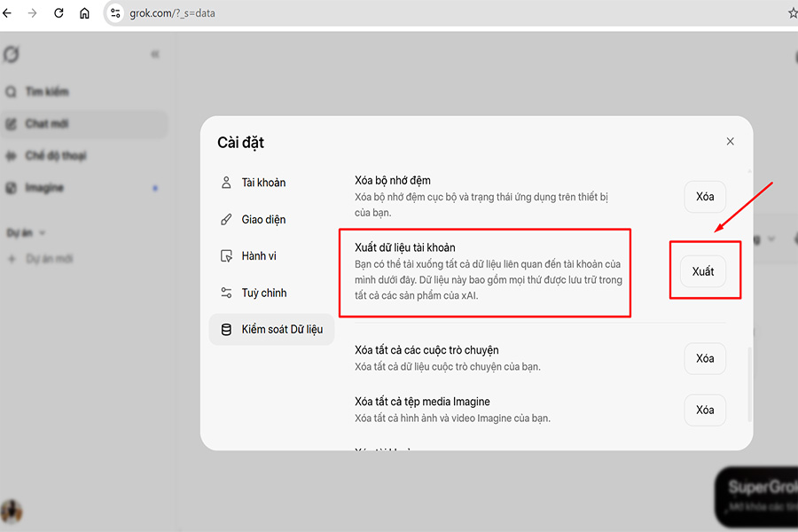Screen dimensions: 798x532
Task: Select Hành vi settings tab
Action: [258, 256]
